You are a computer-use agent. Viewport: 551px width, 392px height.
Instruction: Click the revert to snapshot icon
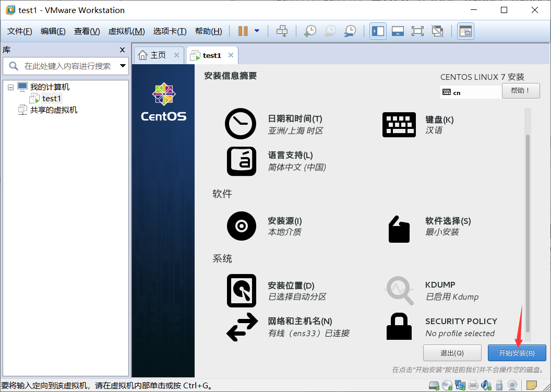coord(330,31)
